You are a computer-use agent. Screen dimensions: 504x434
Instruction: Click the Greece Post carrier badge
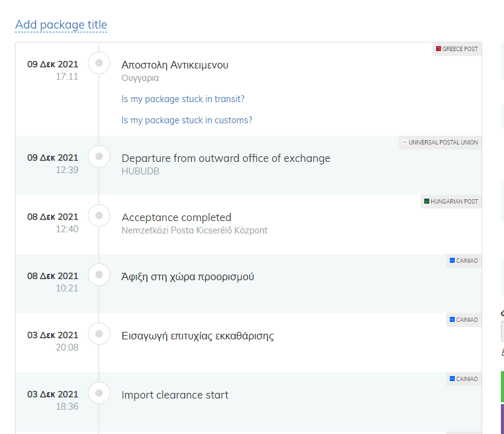click(457, 49)
